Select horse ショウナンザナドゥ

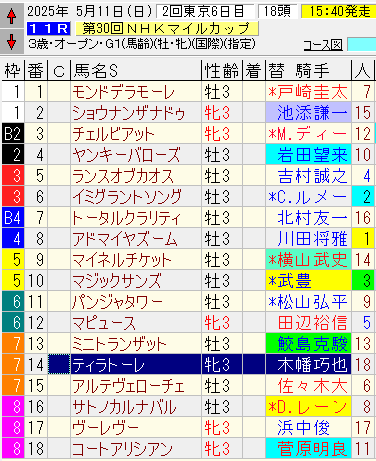(x=136, y=113)
